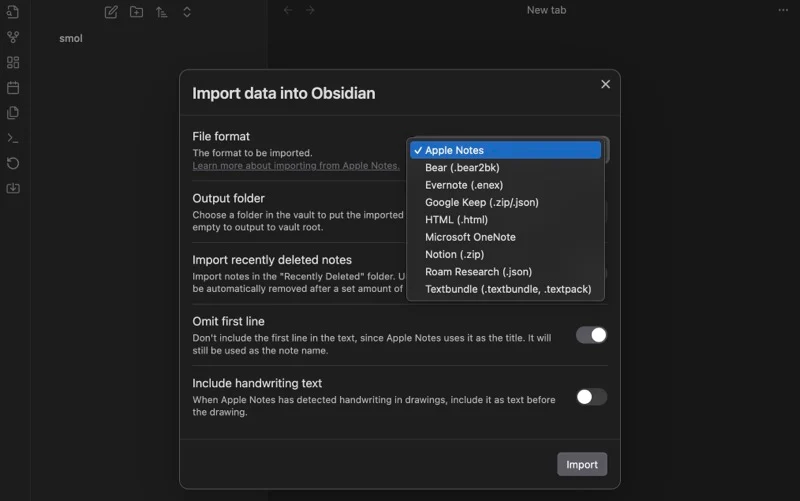Image resolution: width=800 pixels, height=501 pixels.
Task: Change sort order in file explorer
Action: pyautogui.click(x=161, y=12)
